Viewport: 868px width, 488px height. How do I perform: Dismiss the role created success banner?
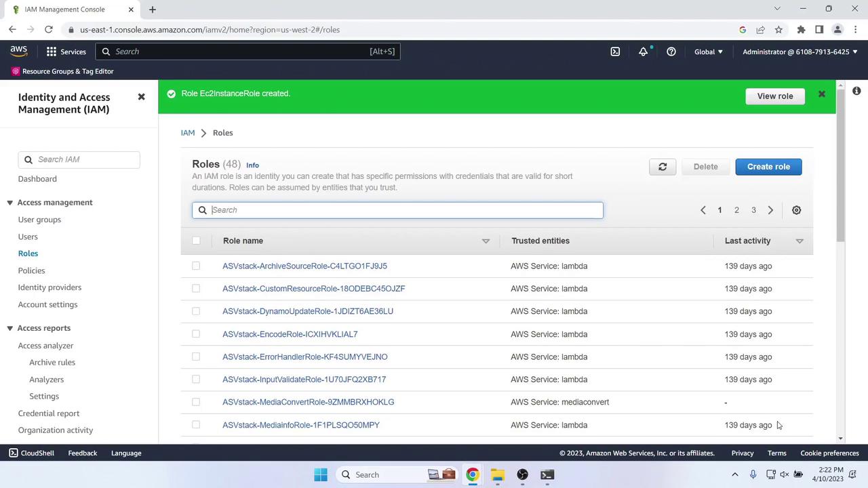click(821, 94)
